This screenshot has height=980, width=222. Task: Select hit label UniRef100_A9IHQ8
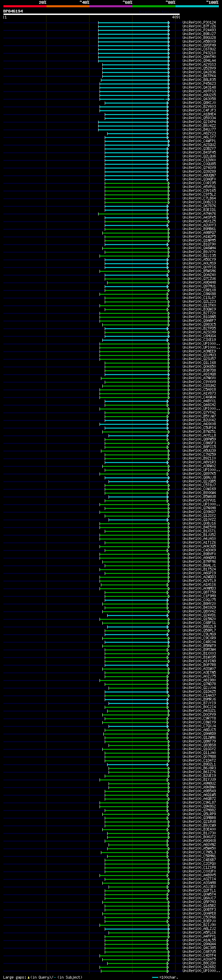(x=199, y=374)
